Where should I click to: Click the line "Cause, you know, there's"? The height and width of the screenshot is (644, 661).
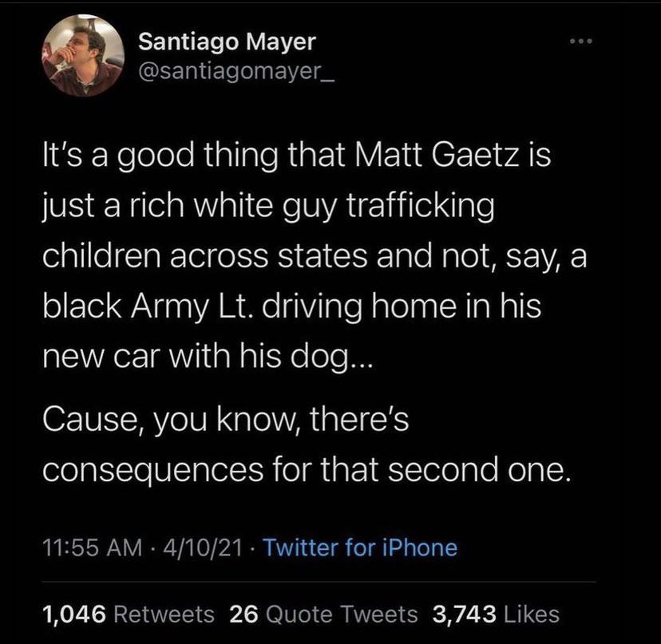[225, 420]
